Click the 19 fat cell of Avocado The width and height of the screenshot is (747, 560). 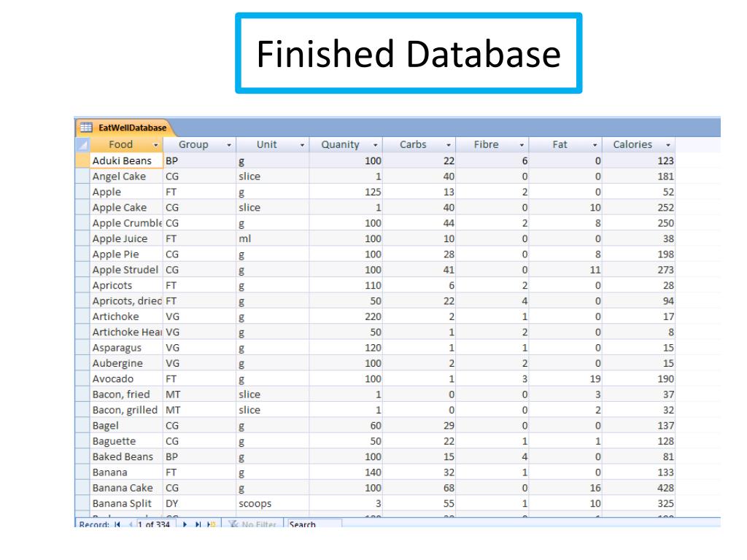click(565, 378)
